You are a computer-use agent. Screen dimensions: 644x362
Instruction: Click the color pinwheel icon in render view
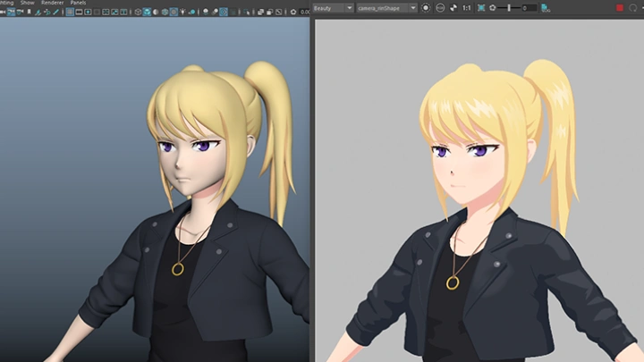(x=453, y=8)
